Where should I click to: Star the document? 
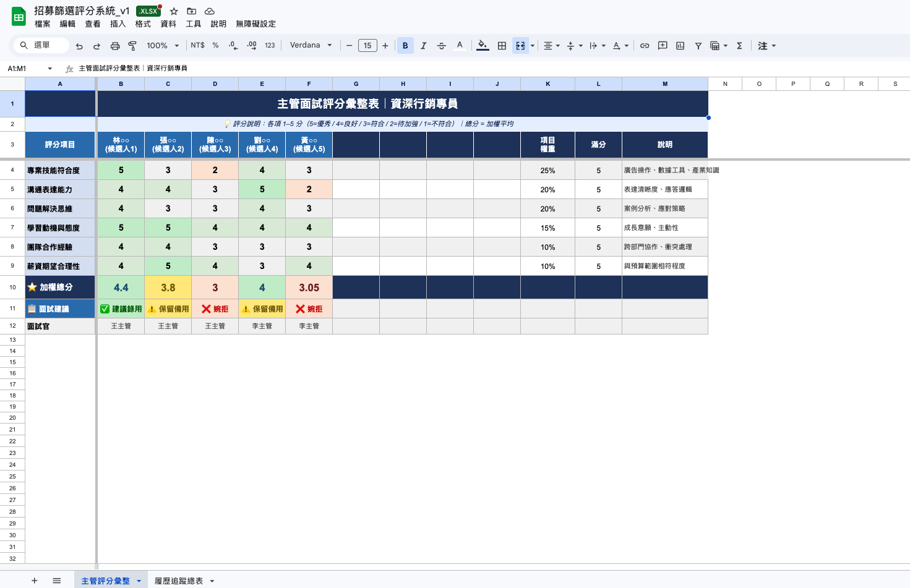click(174, 11)
